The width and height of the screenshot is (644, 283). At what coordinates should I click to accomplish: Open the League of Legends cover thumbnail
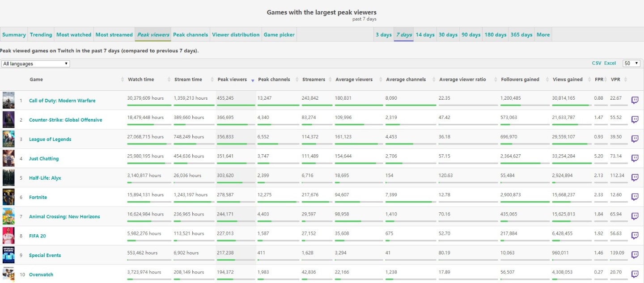pyautogui.click(x=8, y=139)
